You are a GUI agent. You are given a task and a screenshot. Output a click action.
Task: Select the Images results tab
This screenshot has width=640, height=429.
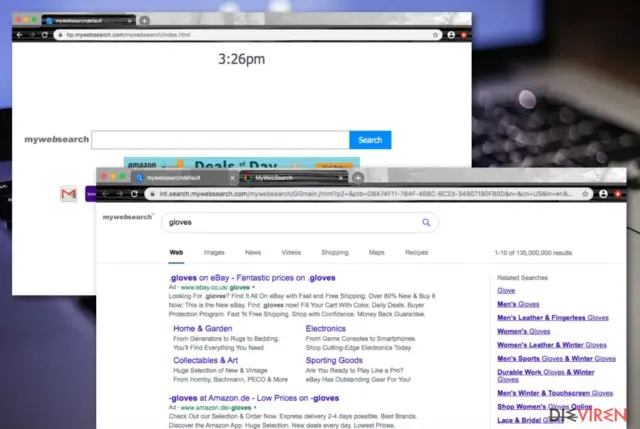click(214, 253)
